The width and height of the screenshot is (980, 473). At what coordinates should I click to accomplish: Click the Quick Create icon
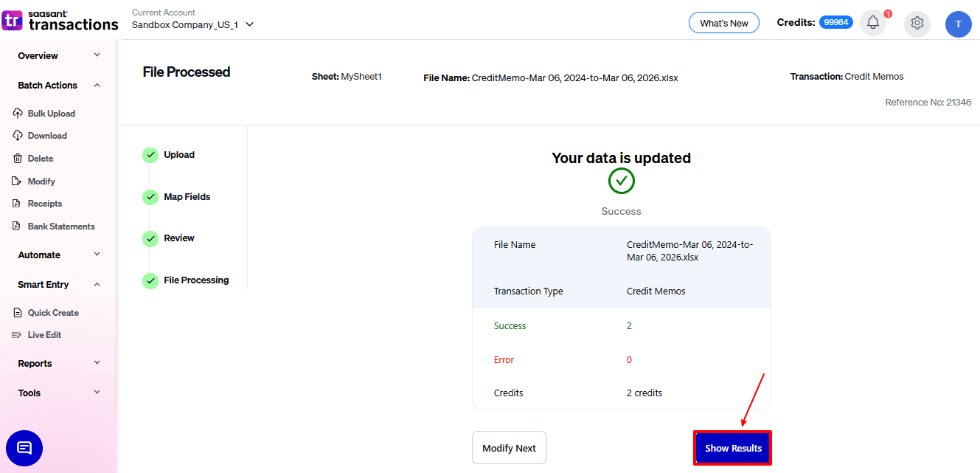click(x=18, y=313)
